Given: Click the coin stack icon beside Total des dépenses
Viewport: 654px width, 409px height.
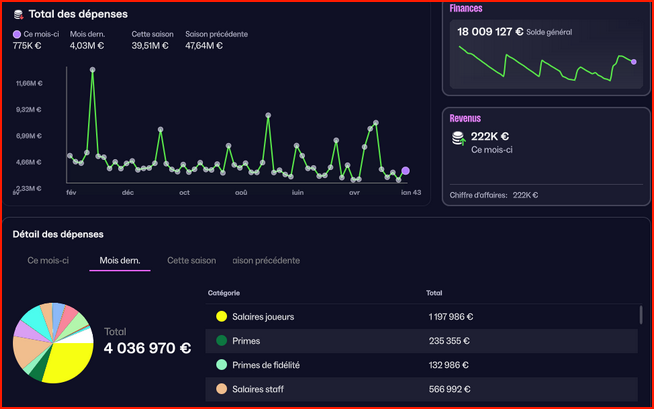Looking at the screenshot, I should [x=18, y=14].
